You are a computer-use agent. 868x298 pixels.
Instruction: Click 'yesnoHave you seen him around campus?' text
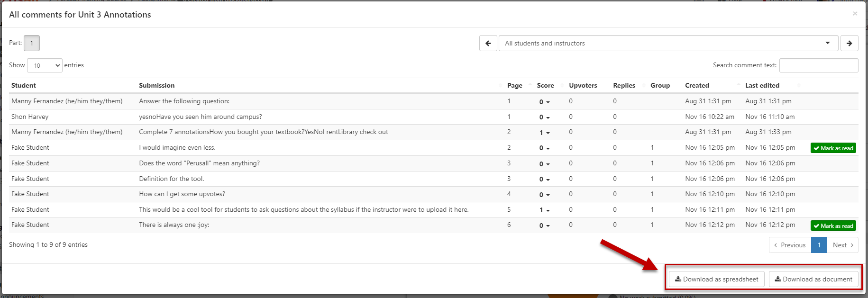point(201,117)
